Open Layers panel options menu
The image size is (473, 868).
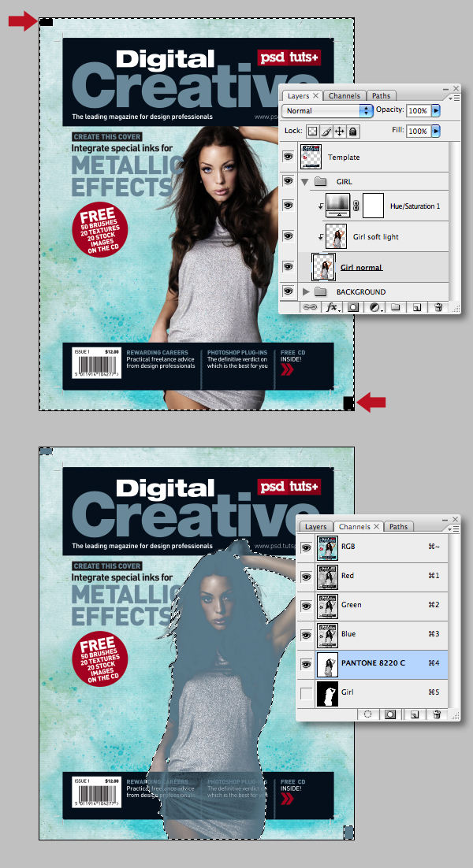[x=455, y=98]
